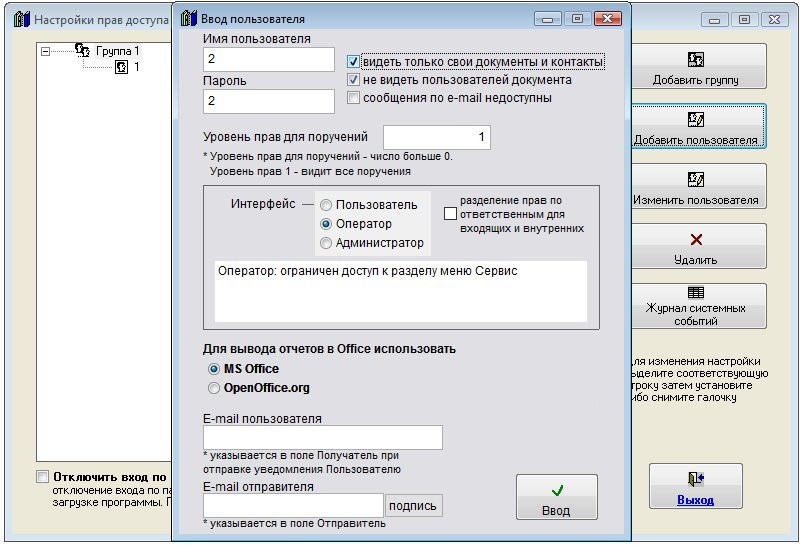Image resolution: width=802 pixels, height=546 pixels.
Task: Collapse the Группа 1 tree node
Action: click(x=46, y=51)
